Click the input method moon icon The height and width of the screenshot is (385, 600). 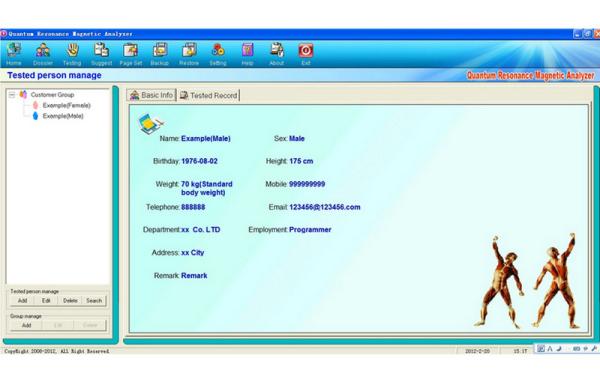click(x=559, y=349)
